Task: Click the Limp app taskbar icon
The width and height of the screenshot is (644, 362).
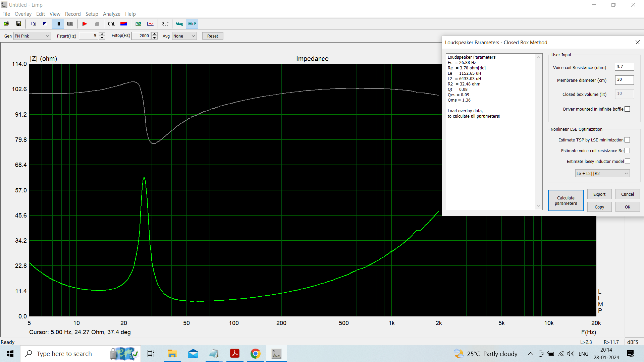Action: click(276, 354)
